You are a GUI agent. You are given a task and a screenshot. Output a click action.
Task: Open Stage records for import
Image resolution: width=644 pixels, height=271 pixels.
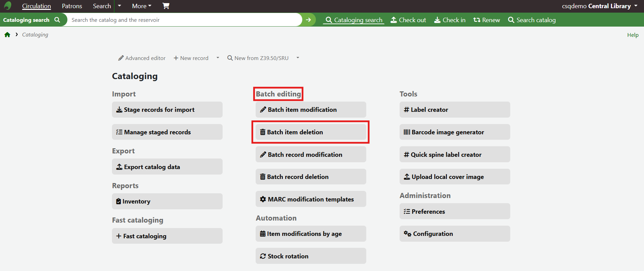point(167,109)
